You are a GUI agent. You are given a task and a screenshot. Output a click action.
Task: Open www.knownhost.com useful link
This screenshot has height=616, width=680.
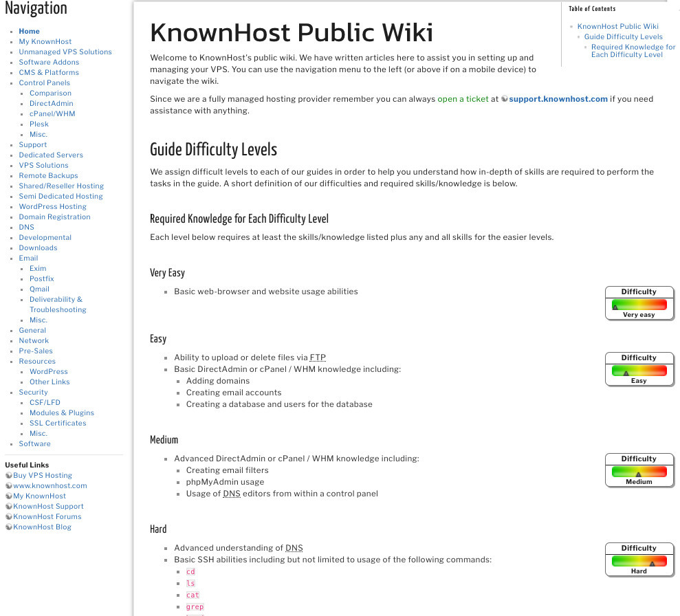pyautogui.click(x=50, y=486)
